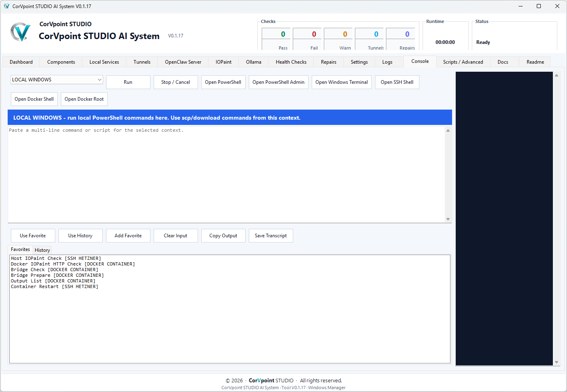Click the Warn checks counter
Image resolution: width=567 pixels, height=392 pixels.
(x=338, y=39)
